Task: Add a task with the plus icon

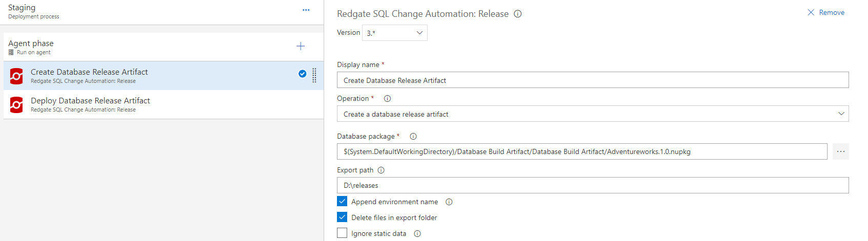Action: pyautogui.click(x=301, y=47)
